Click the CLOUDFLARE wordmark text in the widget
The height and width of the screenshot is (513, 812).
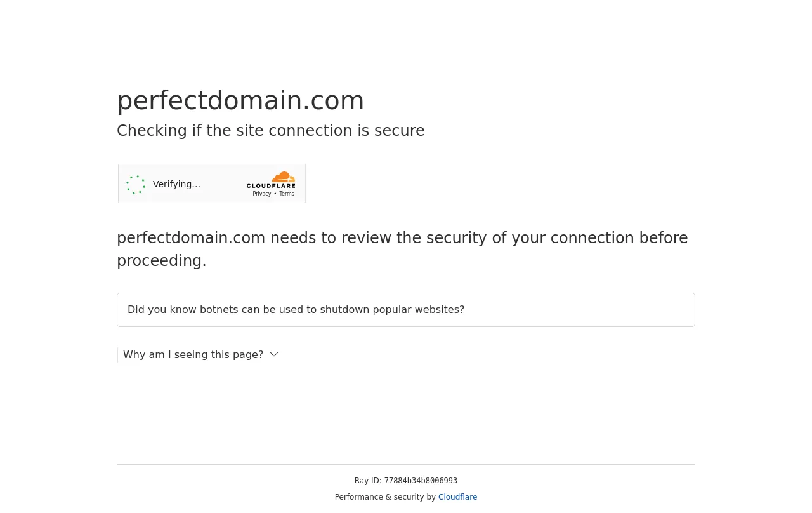click(x=271, y=186)
